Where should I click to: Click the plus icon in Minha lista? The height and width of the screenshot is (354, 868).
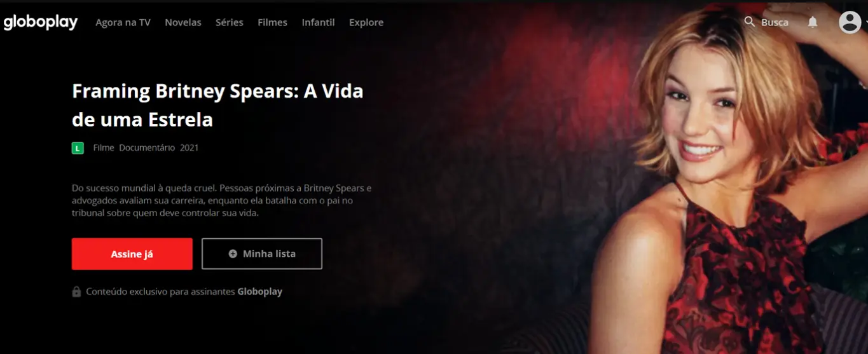[233, 254]
